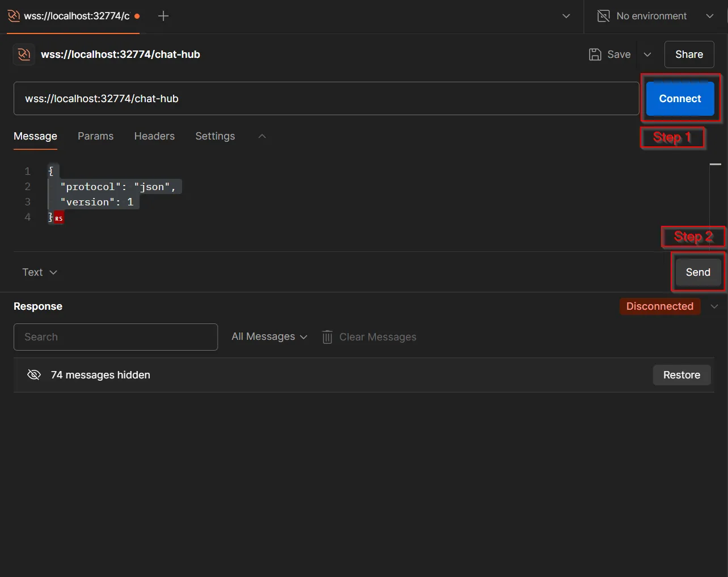Open the No environment dropdown

coord(709,16)
